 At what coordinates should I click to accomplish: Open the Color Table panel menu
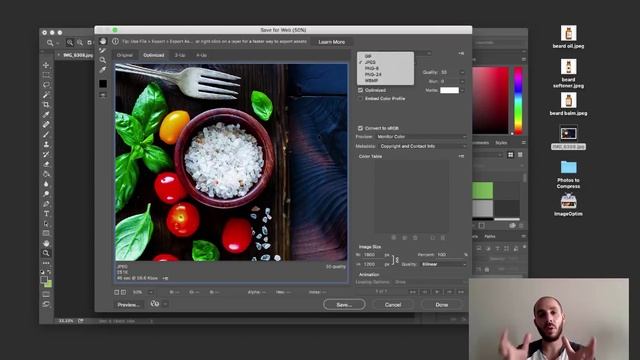(x=461, y=156)
